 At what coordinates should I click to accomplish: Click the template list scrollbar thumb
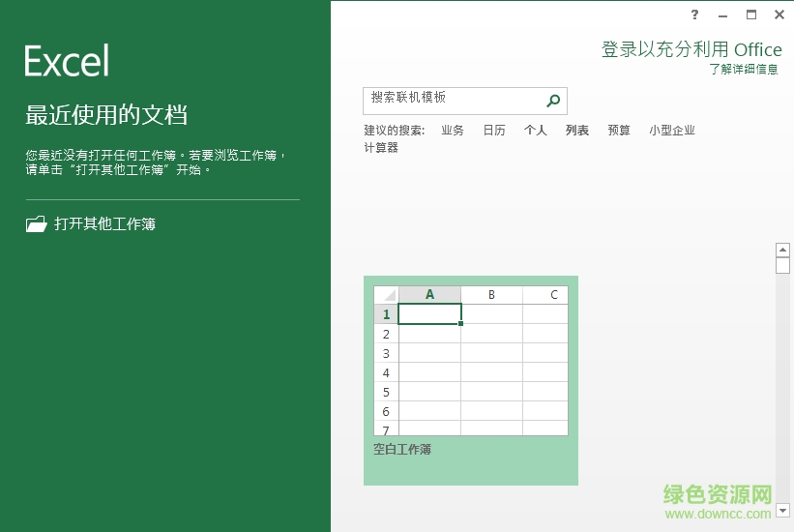tap(782, 265)
